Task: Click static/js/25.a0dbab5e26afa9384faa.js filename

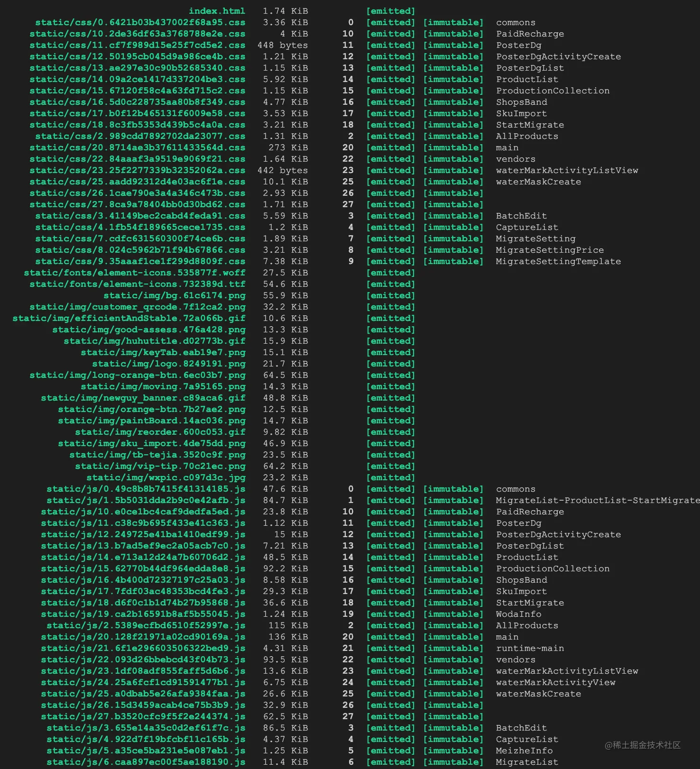Action: (x=143, y=694)
